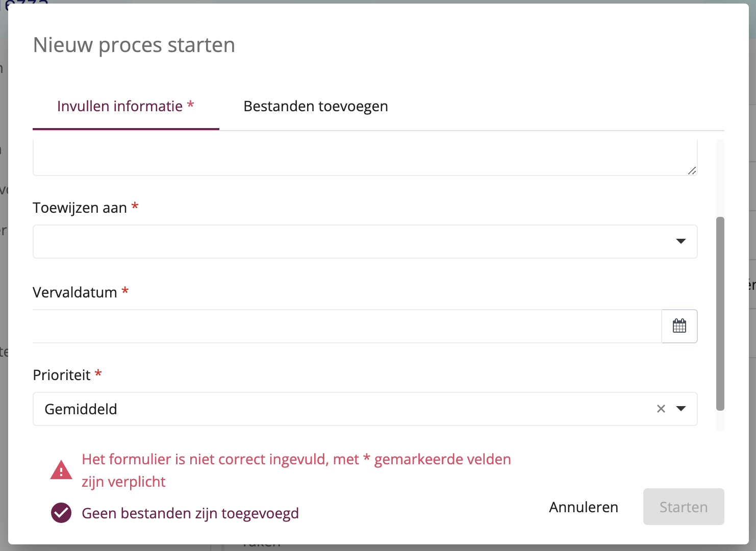Click the red warning triangle icon
756x551 pixels.
point(61,470)
